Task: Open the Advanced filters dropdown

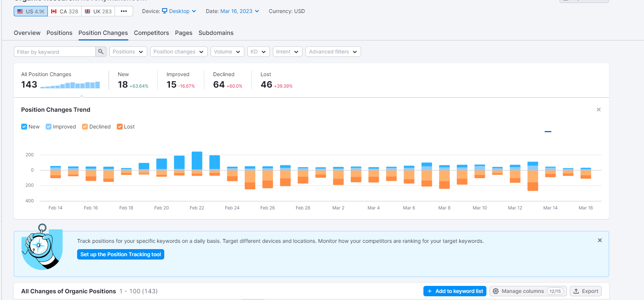Action: coord(333,52)
